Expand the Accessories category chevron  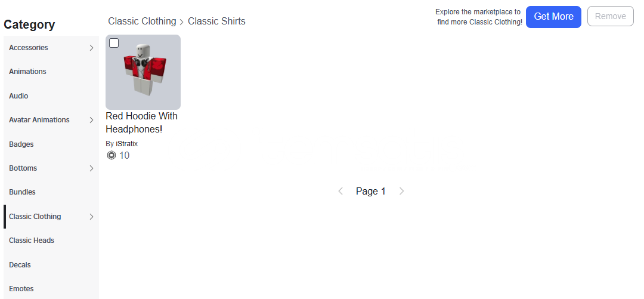(x=91, y=48)
